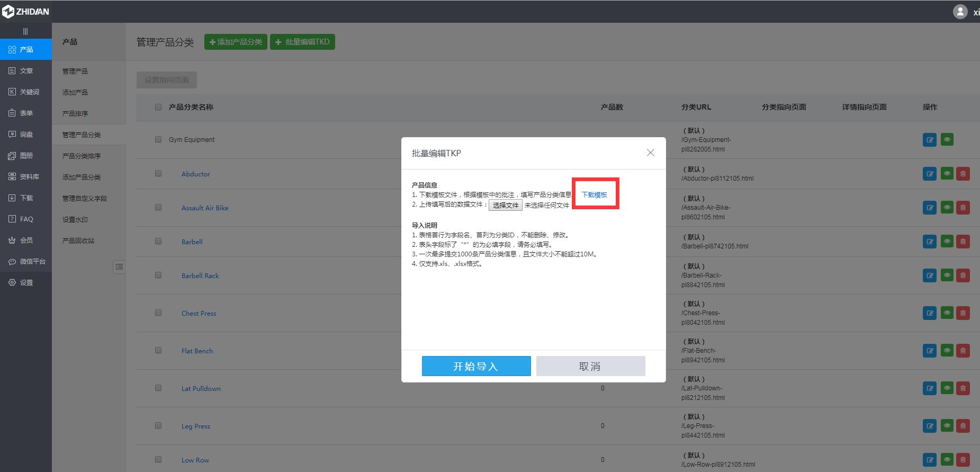
Task: Go to 产品分类排序 in the submenu
Action: [82, 156]
